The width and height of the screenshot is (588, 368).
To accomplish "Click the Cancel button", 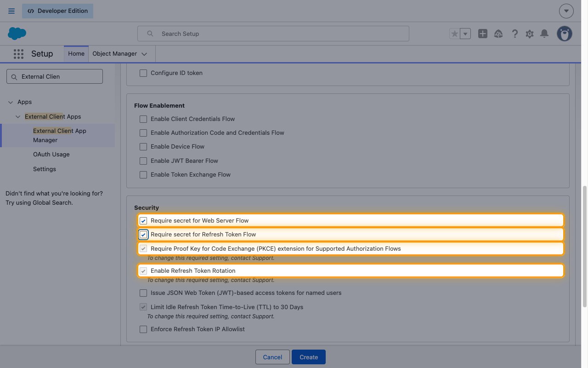I will pyautogui.click(x=272, y=357).
